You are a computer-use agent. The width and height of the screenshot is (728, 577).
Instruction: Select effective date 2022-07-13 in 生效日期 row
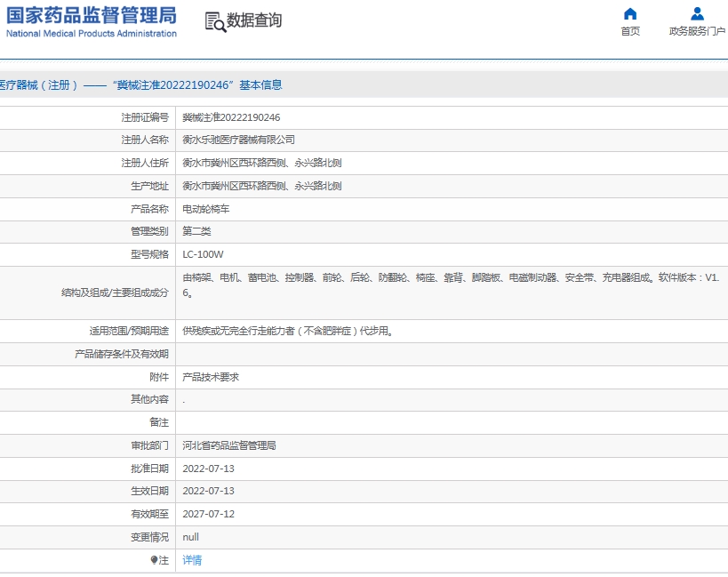[209, 491]
